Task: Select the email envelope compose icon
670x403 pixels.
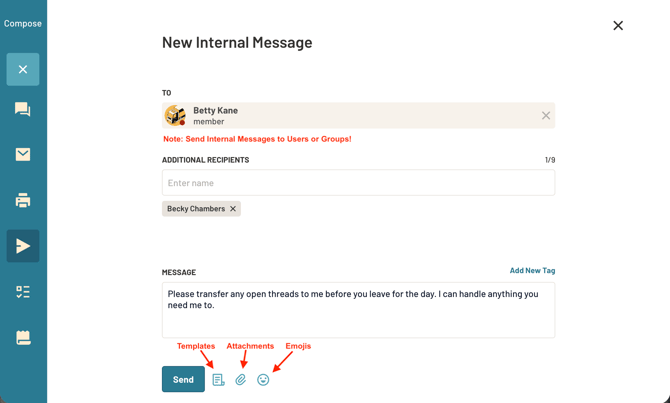Action: [23, 154]
